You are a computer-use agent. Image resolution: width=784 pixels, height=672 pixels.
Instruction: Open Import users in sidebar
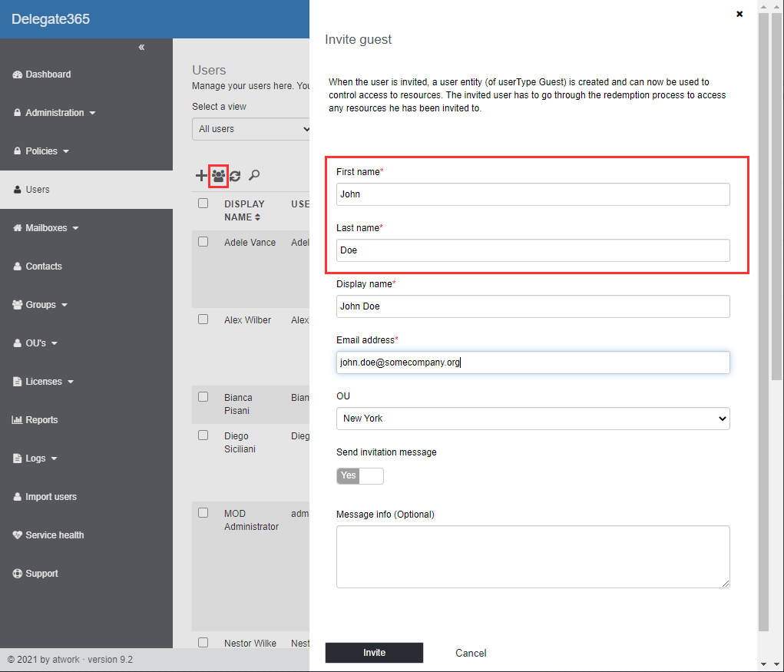click(x=51, y=497)
